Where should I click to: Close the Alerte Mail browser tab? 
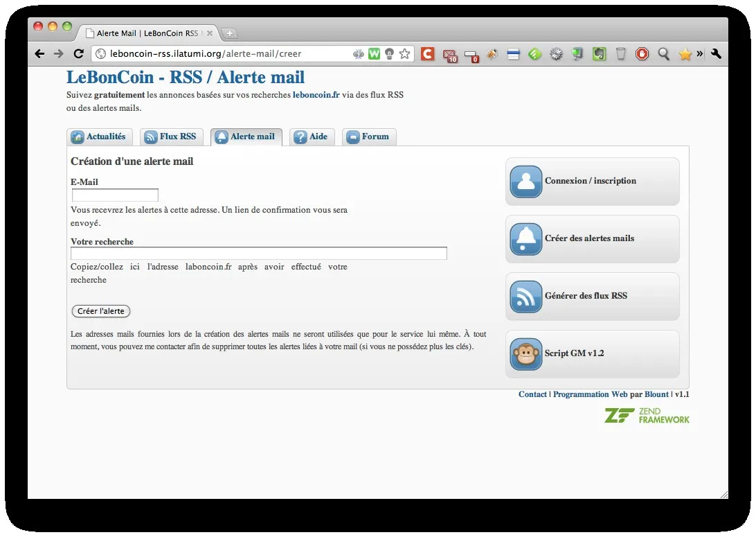[x=210, y=33]
